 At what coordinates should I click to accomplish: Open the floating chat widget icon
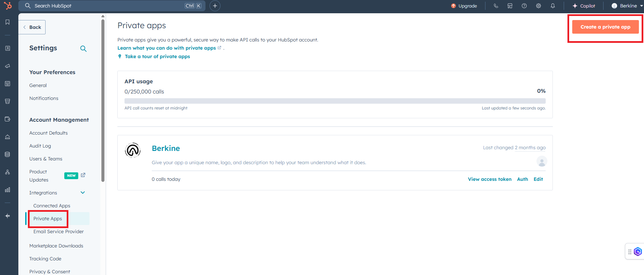(638, 252)
